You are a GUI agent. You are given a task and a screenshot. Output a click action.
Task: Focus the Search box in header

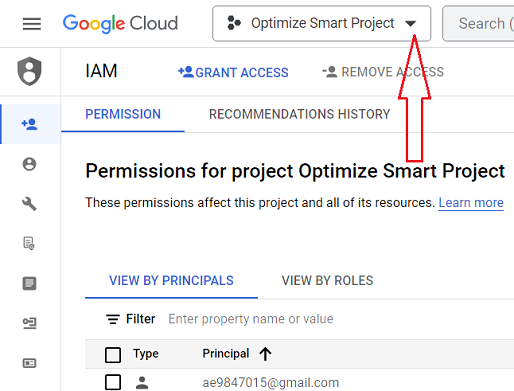478,23
